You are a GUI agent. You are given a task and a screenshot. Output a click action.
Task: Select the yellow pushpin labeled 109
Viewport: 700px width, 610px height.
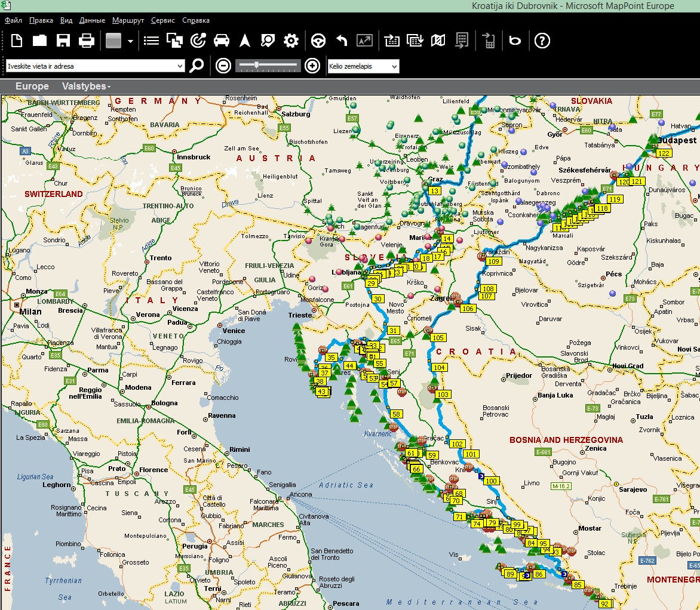(x=493, y=261)
